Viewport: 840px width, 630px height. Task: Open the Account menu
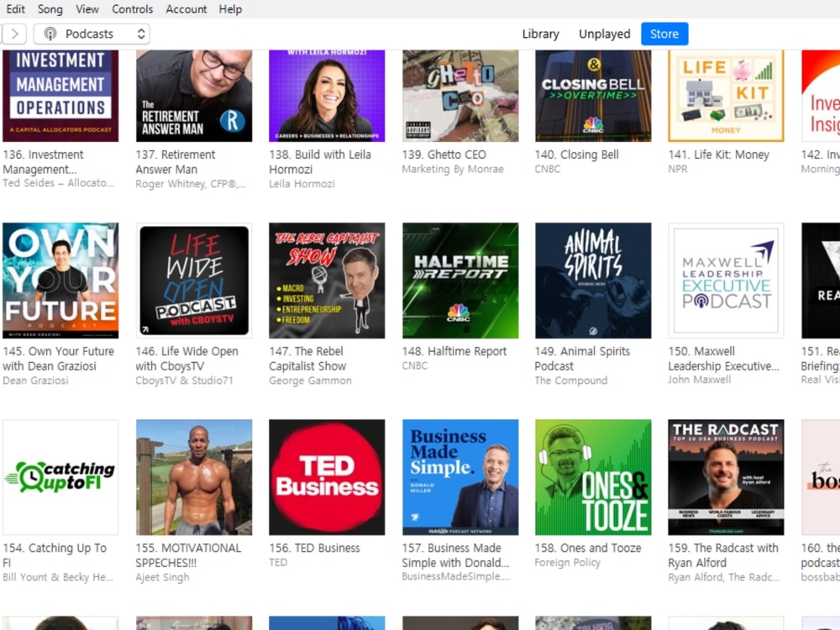coord(186,9)
